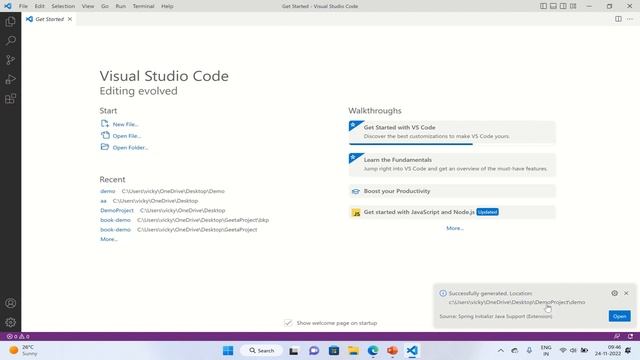Screen dimensions: 640x360
Task: Click the feedback icon in status bar
Action: pyautogui.click(x=617, y=336)
